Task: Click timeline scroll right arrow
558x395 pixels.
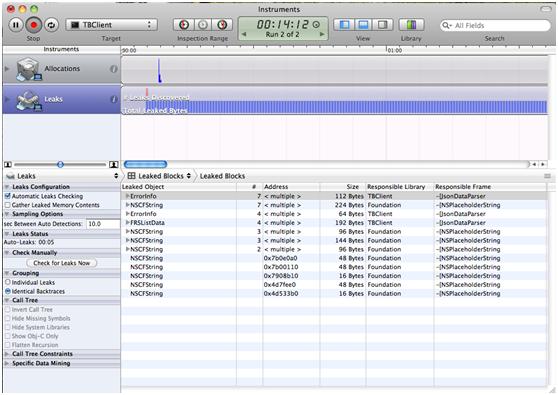Action: point(543,164)
